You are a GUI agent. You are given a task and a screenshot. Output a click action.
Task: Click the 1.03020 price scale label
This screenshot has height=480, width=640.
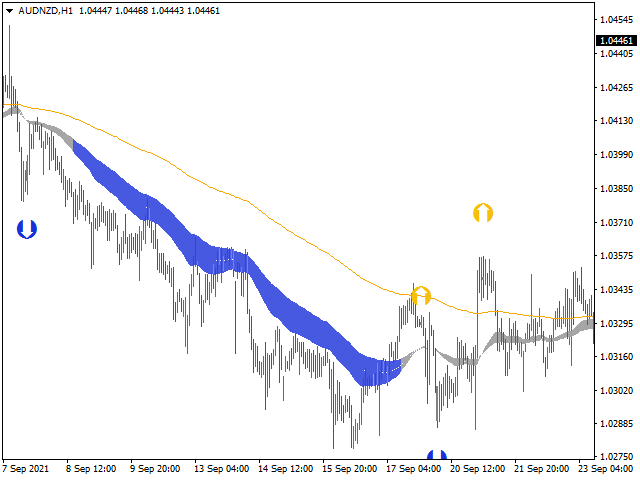click(x=616, y=390)
